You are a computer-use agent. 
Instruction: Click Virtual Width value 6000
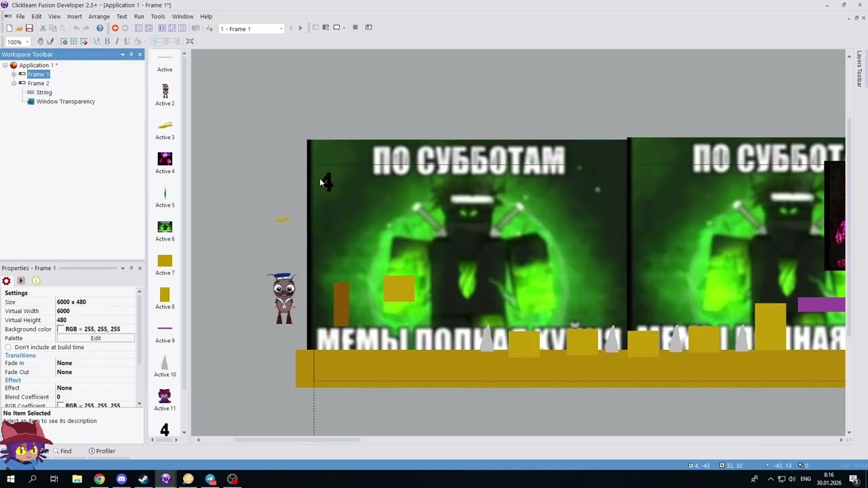pyautogui.click(x=96, y=311)
